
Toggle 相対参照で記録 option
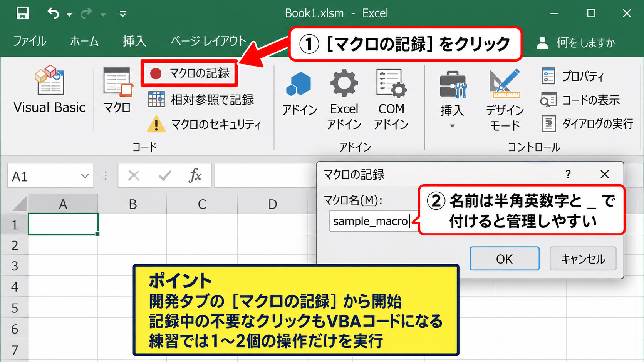(201, 100)
